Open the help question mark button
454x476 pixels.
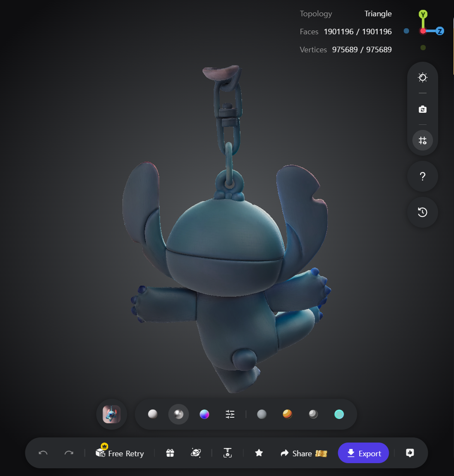(x=422, y=176)
